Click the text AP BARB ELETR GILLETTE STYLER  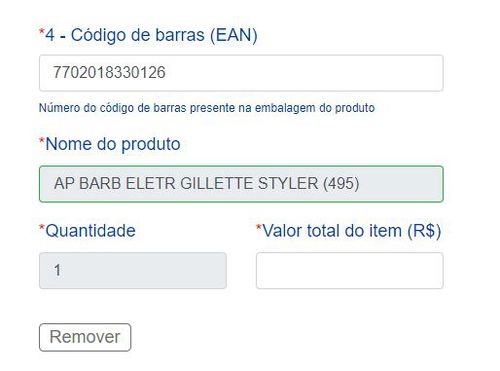186,183
